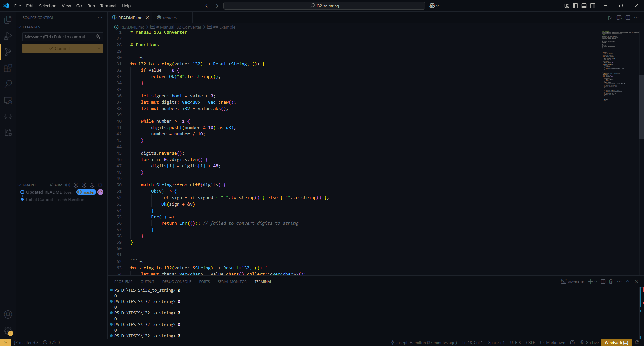Screen dimensions: 644x346
Task: Refresh the git graph with reload icon
Action: [100, 185]
